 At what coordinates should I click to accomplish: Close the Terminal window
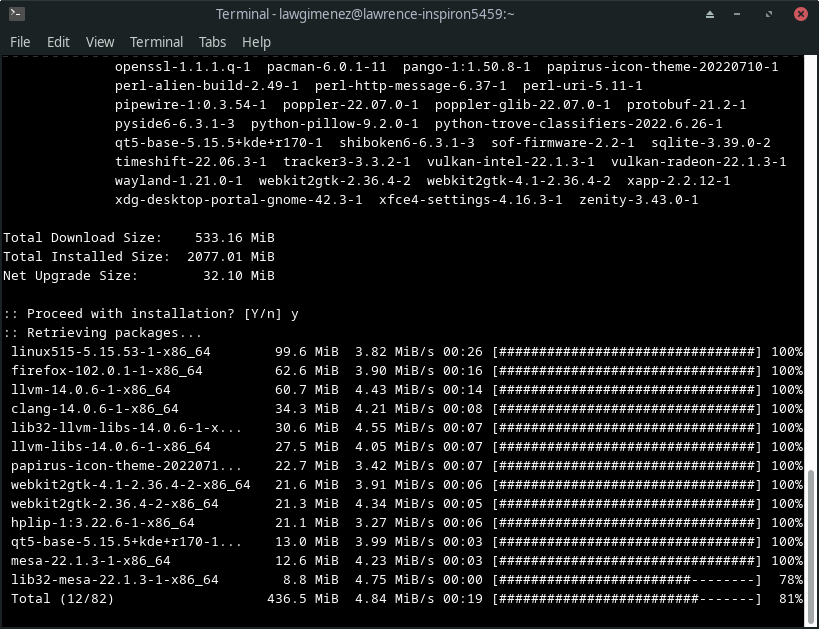(802, 14)
